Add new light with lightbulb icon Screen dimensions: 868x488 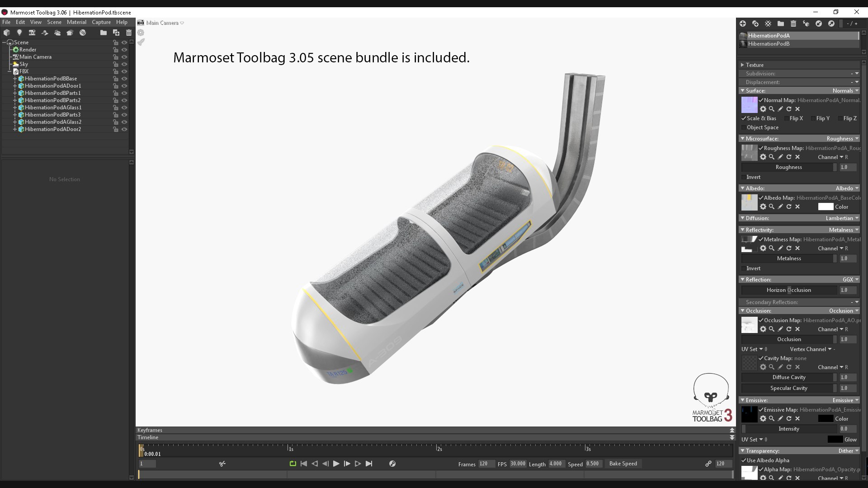point(19,33)
